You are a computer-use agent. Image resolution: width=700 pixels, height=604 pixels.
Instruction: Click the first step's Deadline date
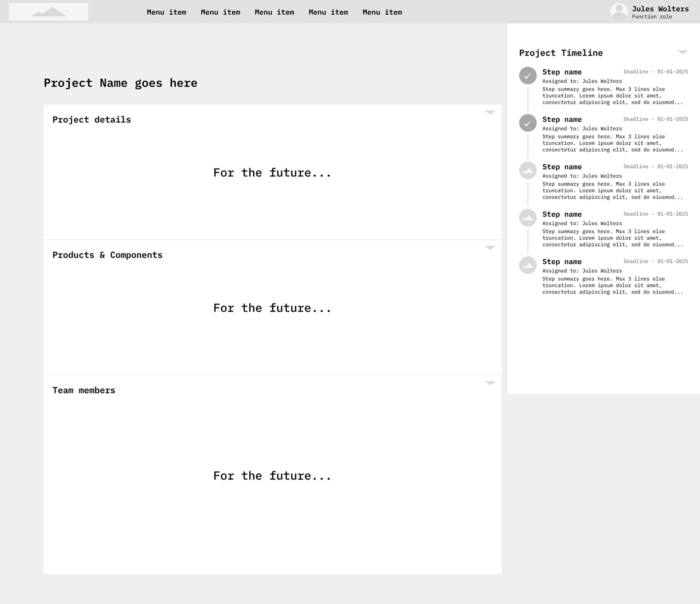[x=656, y=72]
